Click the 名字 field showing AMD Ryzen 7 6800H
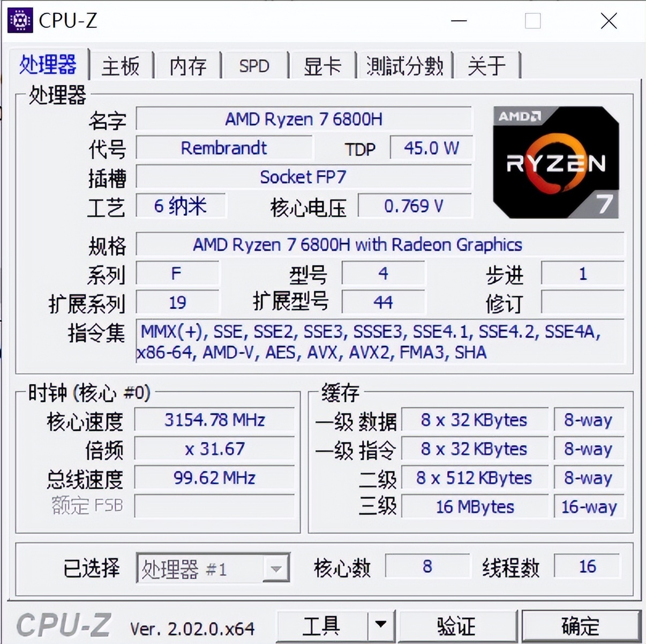 (304, 119)
